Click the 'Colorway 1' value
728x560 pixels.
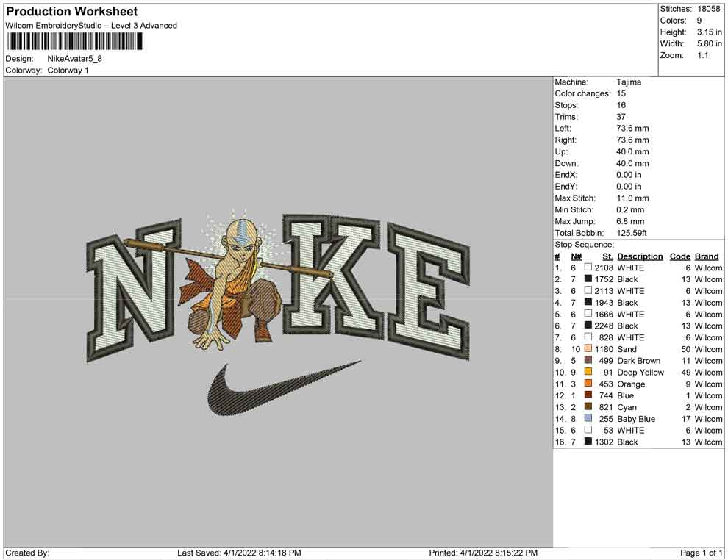click(68, 70)
